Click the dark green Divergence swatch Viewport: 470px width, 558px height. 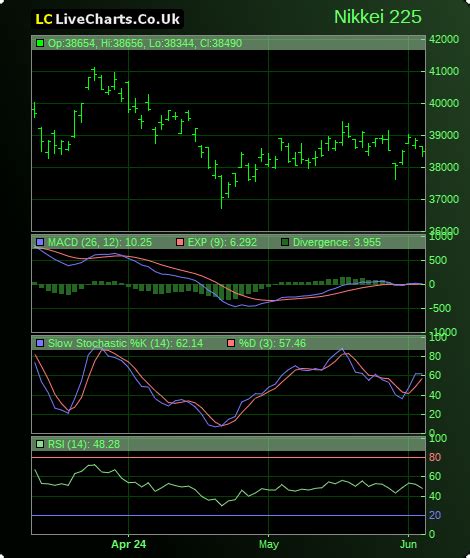[x=285, y=242]
